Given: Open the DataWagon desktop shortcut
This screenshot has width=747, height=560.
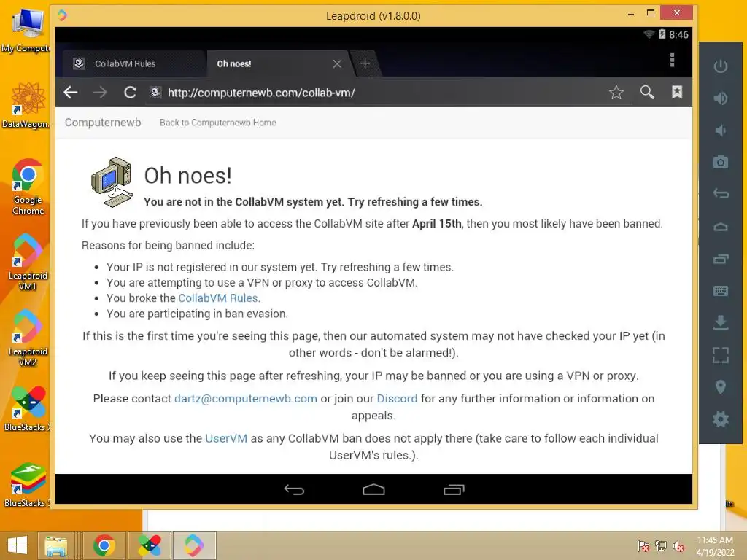Looking at the screenshot, I should [x=26, y=105].
